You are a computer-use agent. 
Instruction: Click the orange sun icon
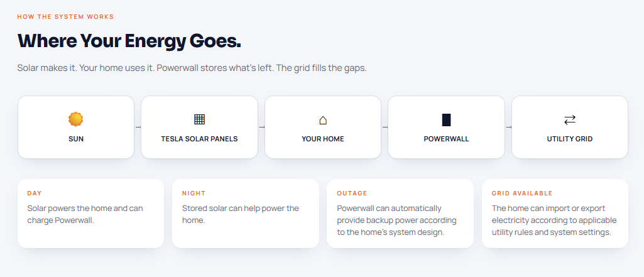pyautogui.click(x=76, y=119)
